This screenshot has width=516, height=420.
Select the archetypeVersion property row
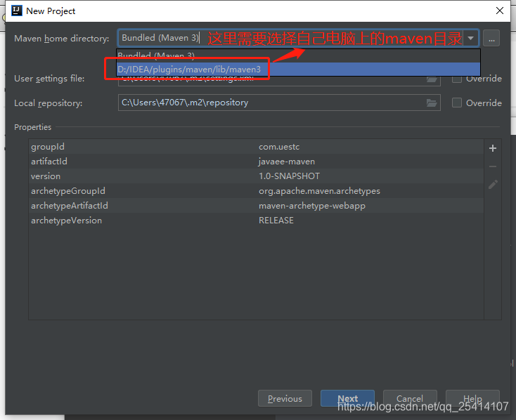[256, 221]
